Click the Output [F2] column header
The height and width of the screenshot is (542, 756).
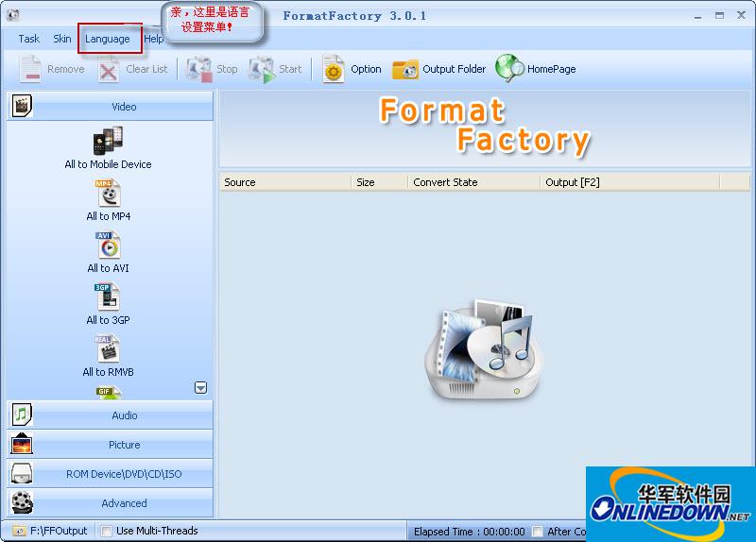(629, 182)
